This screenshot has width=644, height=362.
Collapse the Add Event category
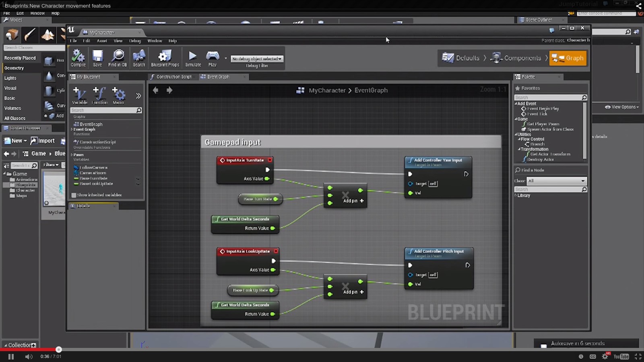[516, 104]
